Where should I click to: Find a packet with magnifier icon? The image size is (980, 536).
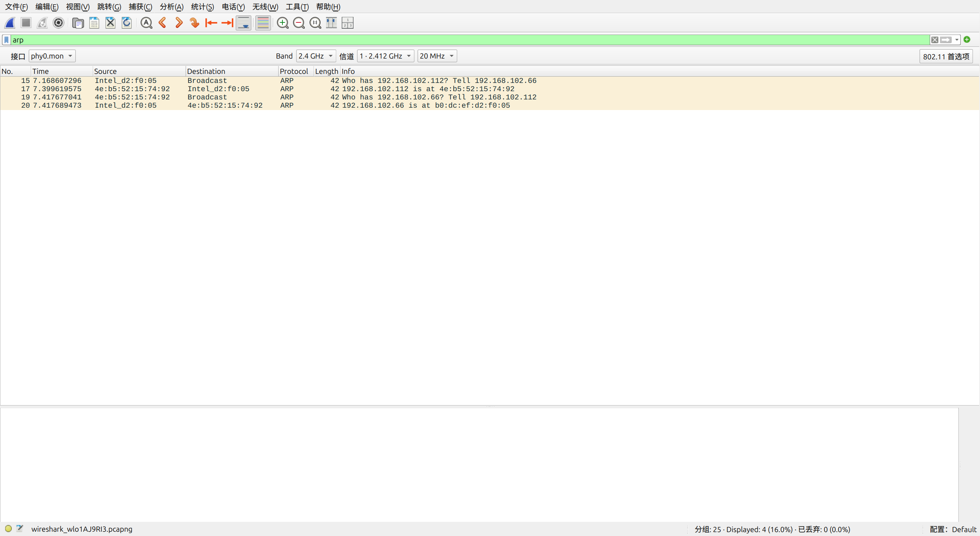point(146,23)
